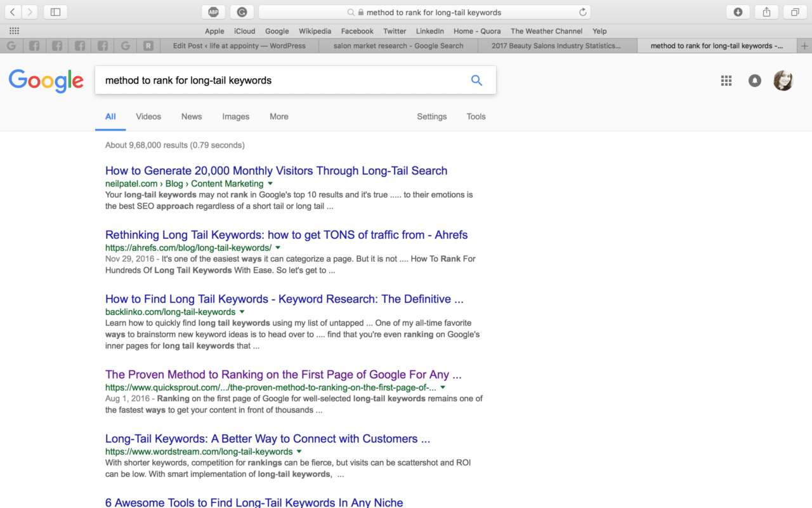Open The Weather Channel bookmark
This screenshot has width=812, height=508.
pyautogui.click(x=546, y=31)
